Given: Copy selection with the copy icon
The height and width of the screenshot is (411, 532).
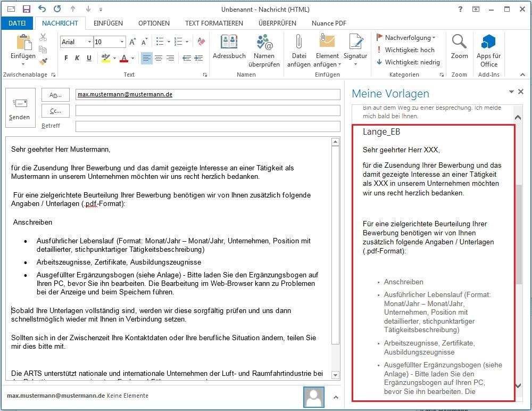Looking at the screenshot, I should click(x=43, y=50).
